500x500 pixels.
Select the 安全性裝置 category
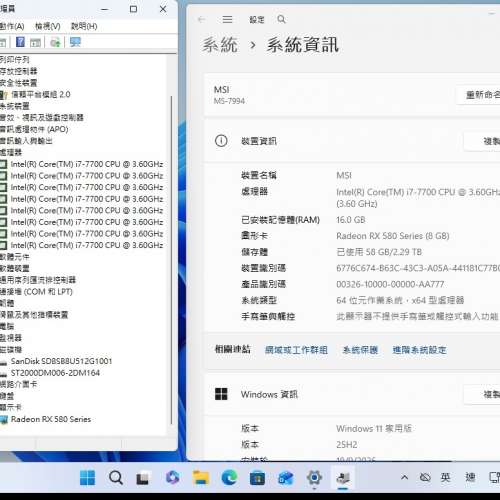click(x=18, y=83)
